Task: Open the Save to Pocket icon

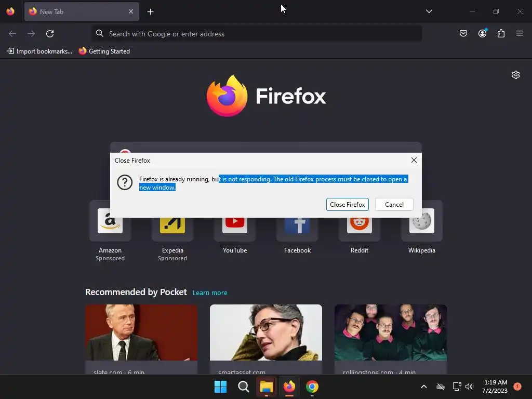Action: coord(463,33)
